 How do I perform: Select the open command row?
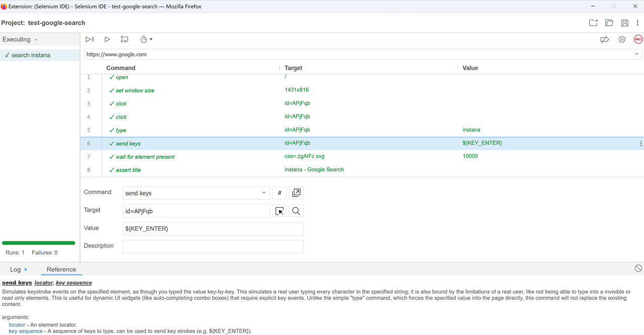pyautogui.click(x=362, y=77)
